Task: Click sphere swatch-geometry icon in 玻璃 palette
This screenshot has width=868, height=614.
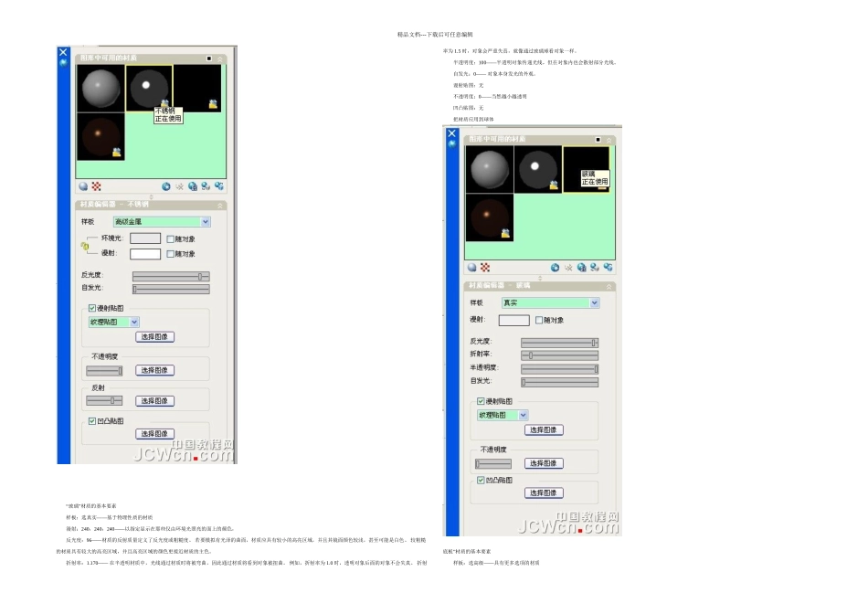Action: click(471, 268)
